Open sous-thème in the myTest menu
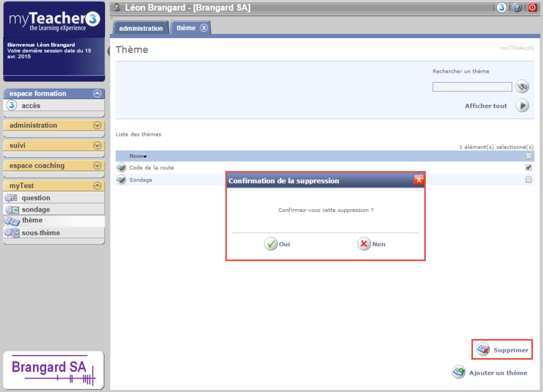The height and width of the screenshot is (392, 543). point(41,233)
